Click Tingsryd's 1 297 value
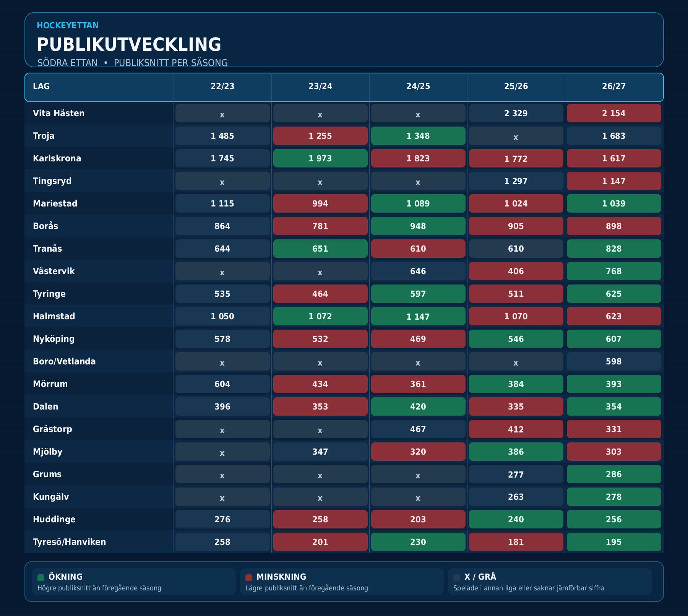The width and height of the screenshot is (688, 616). coord(516,181)
